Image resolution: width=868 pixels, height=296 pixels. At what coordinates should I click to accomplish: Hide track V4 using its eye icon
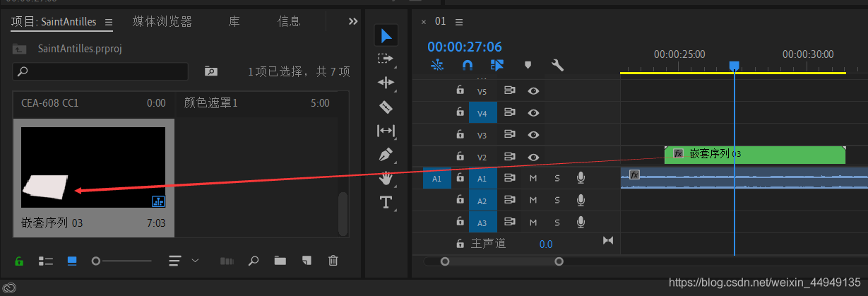pos(533,112)
